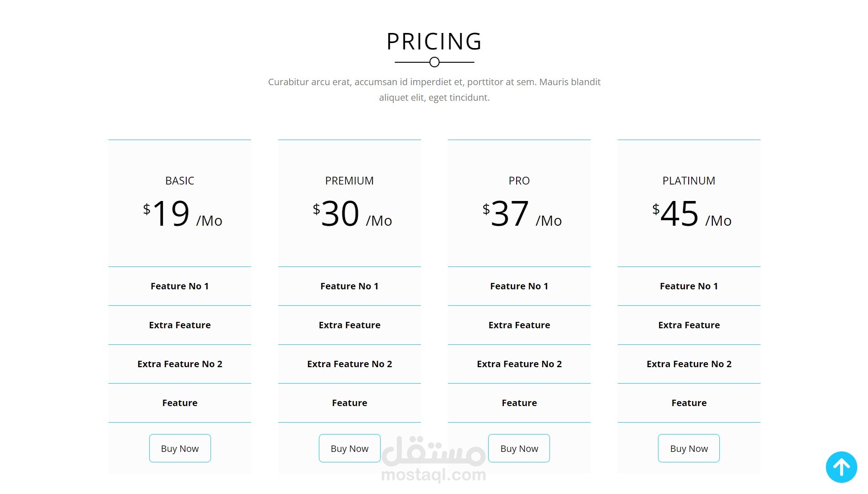Viewport: 868px width, 494px height.
Task: Click Feature No 1 in Basic column
Action: pos(180,286)
